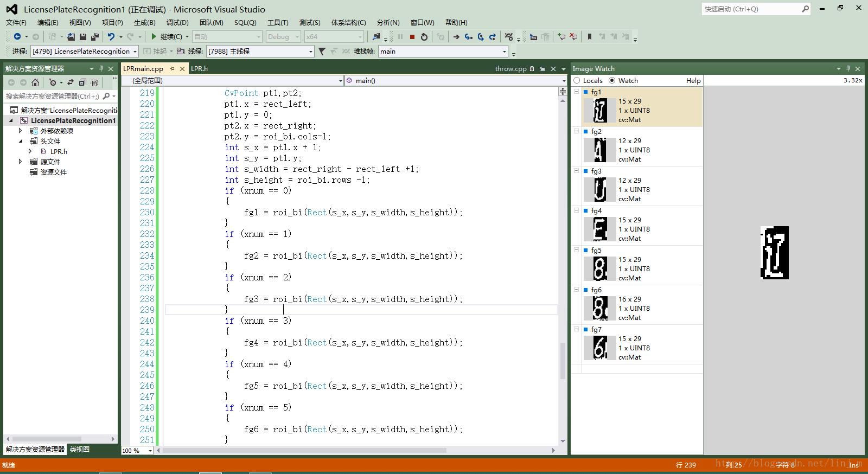Click the editor horizontal scrollbar thumb
This screenshot has width=868, height=474.
304,450
